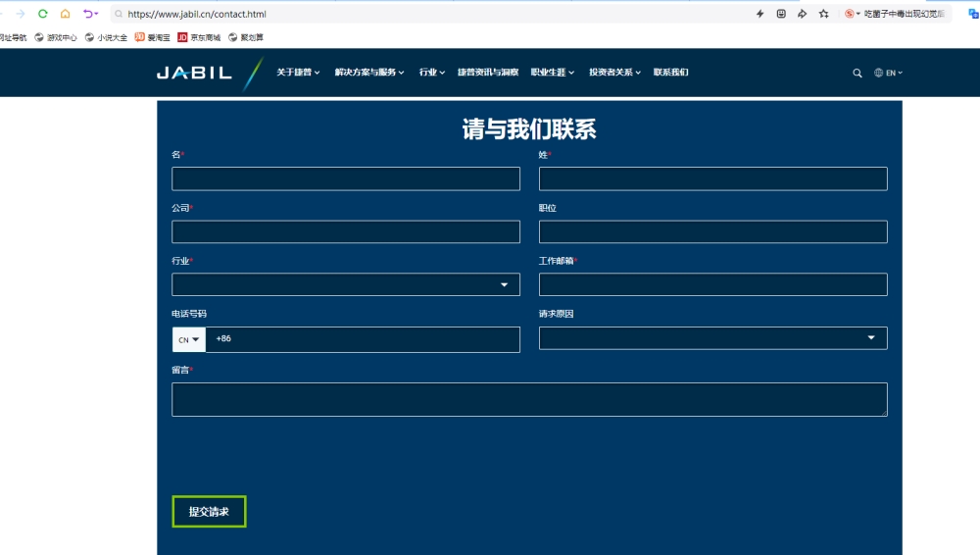Click the 吃菌子中毒出现幻觉后 search suggestion
Screen dimensions: 980x555
point(905,14)
